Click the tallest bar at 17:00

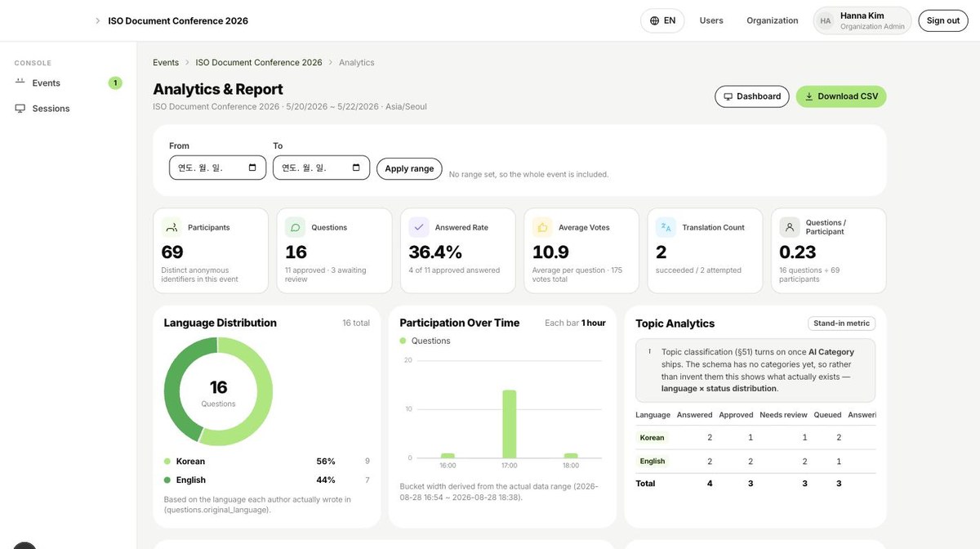pyautogui.click(x=510, y=424)
